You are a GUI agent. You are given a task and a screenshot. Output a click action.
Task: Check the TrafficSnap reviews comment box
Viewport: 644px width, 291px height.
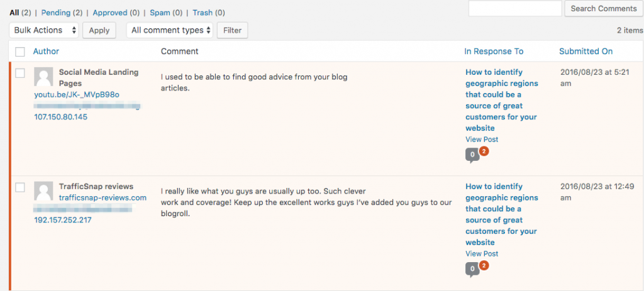pyautogui.click(x=19, y=187)
